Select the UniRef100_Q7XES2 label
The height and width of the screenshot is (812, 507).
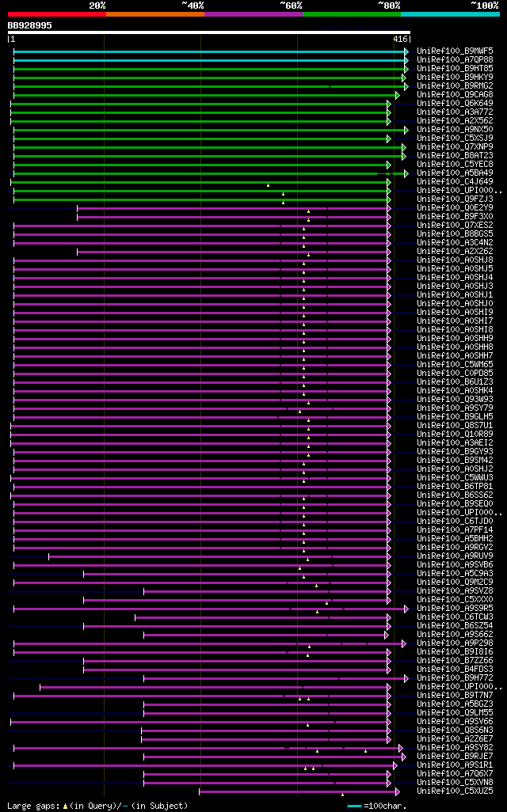coord(456,226)
